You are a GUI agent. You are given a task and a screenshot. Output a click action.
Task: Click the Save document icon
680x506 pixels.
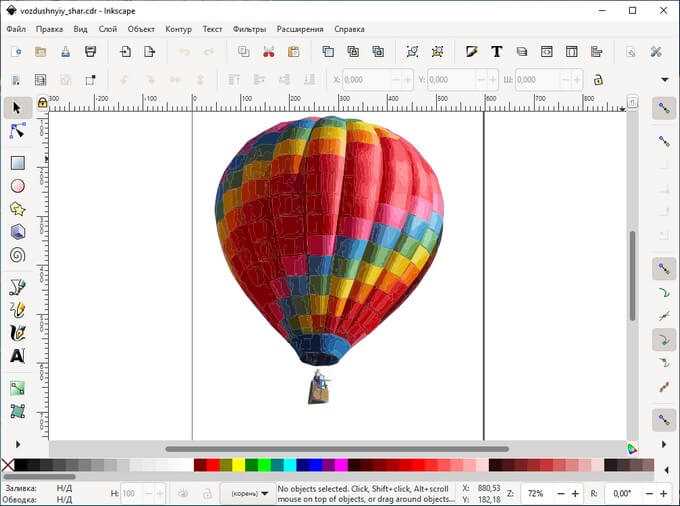click(65, 52)
